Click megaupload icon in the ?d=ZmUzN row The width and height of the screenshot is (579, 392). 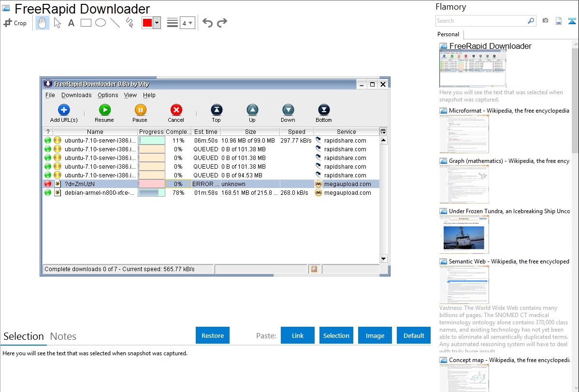click(x=318, y=184)
